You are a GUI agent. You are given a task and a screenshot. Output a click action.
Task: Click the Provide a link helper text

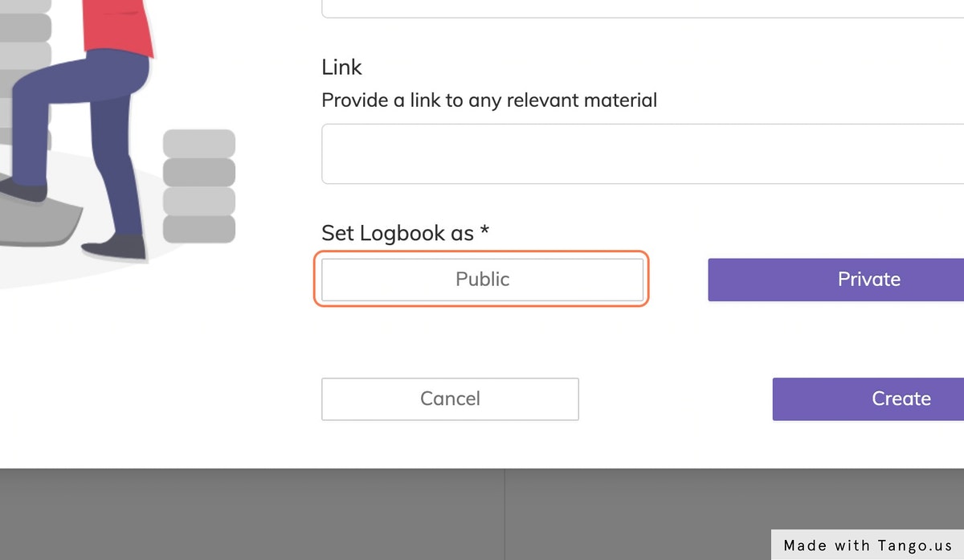[489, 100]
